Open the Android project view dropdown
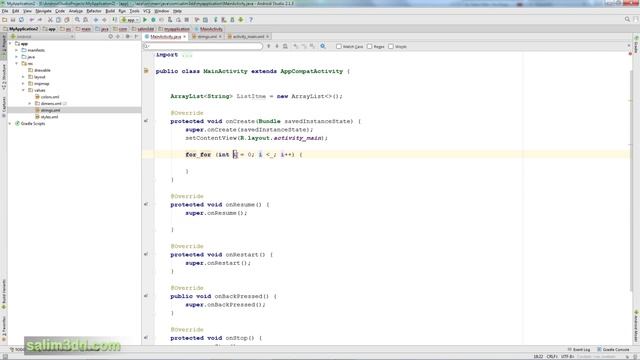Screen dimensions: 640x360 click(42, 37)
